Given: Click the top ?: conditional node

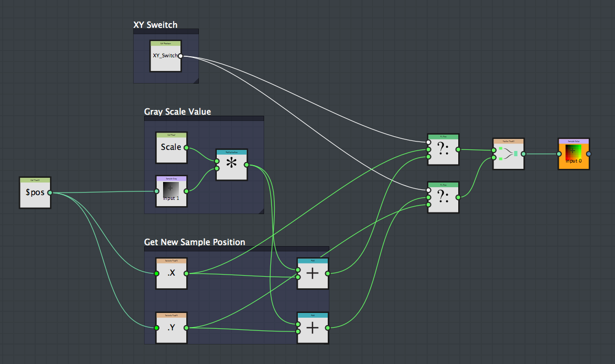Looking at the screenshot, I should 443,149.
